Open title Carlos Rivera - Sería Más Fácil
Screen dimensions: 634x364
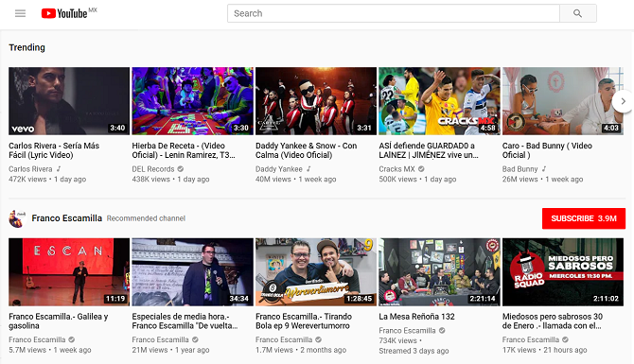pos(54,150)
